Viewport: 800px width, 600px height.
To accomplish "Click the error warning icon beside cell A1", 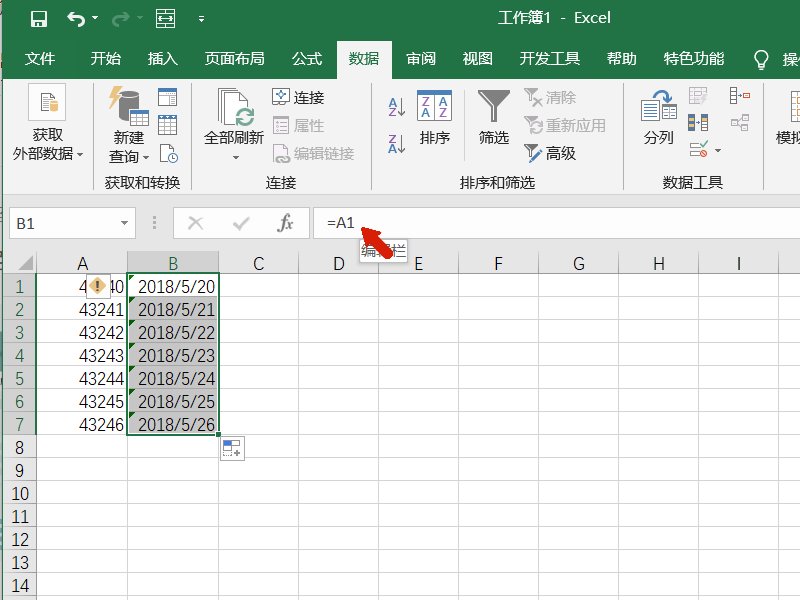I will coord(97,285).
